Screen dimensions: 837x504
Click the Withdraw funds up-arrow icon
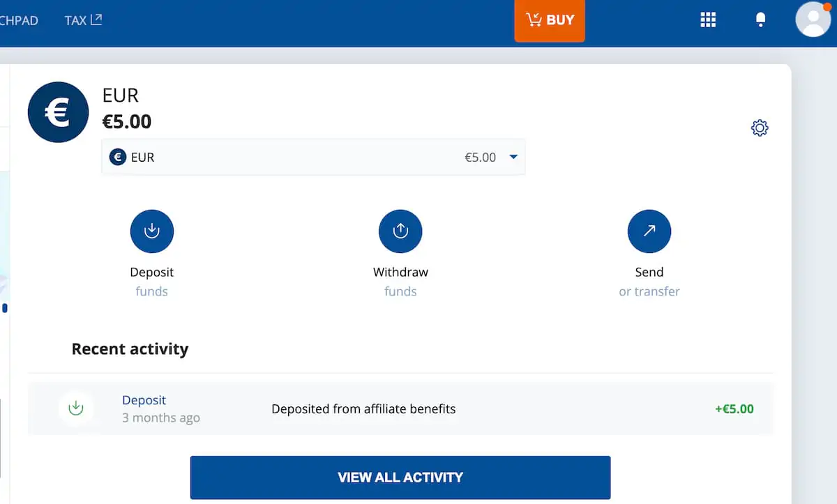coord(400,231)
